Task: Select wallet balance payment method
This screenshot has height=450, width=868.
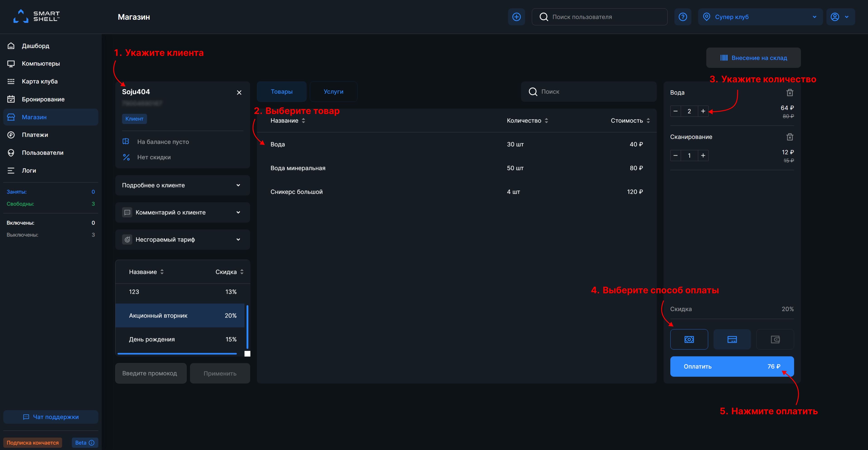Action: pos(775,339)
